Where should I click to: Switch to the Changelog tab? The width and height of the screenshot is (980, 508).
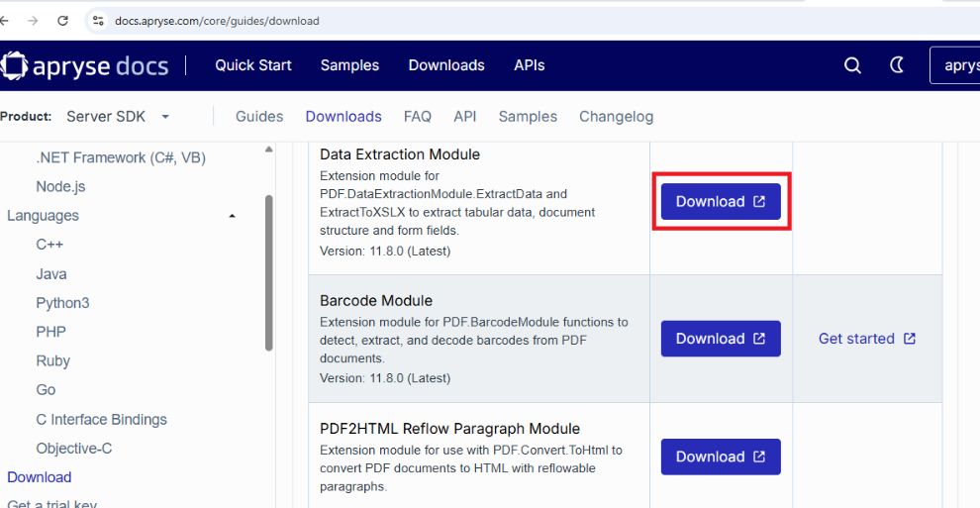(617, 116)
